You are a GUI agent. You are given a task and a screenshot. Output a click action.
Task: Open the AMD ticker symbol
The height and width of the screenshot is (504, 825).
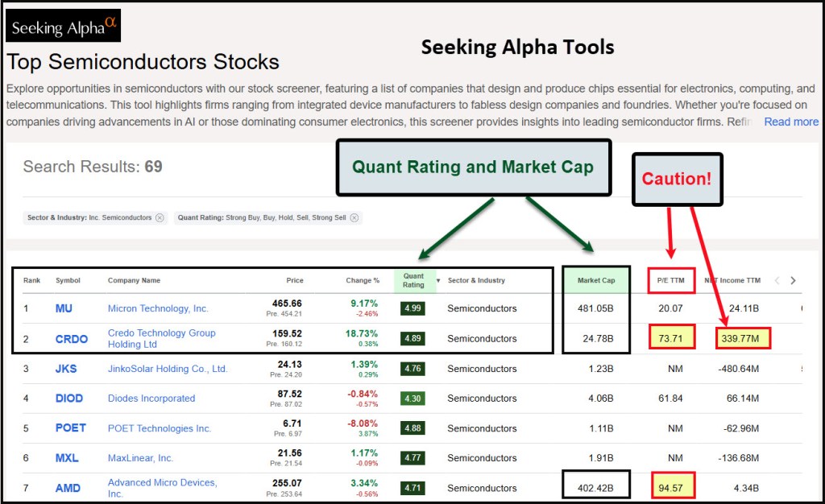point(68,488)
